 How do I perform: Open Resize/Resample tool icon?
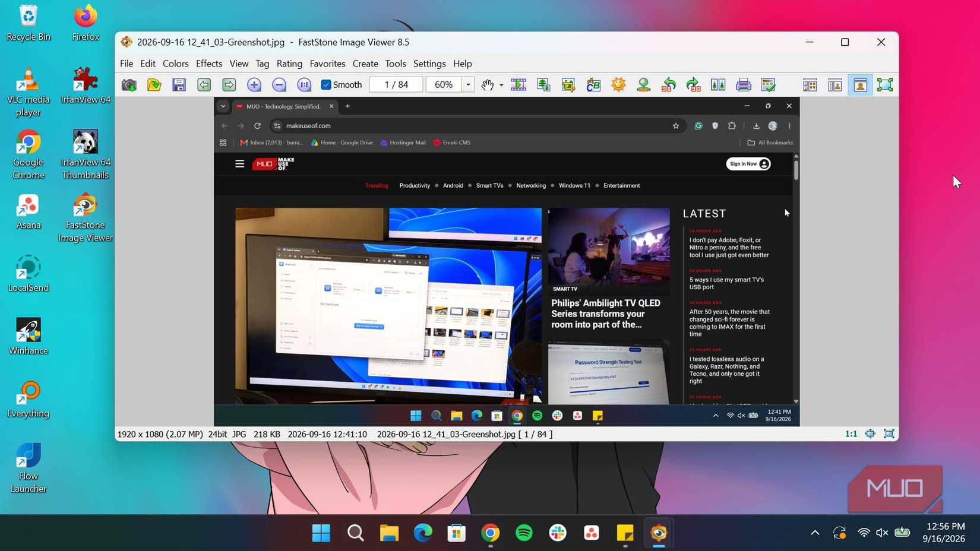point(543,85)
